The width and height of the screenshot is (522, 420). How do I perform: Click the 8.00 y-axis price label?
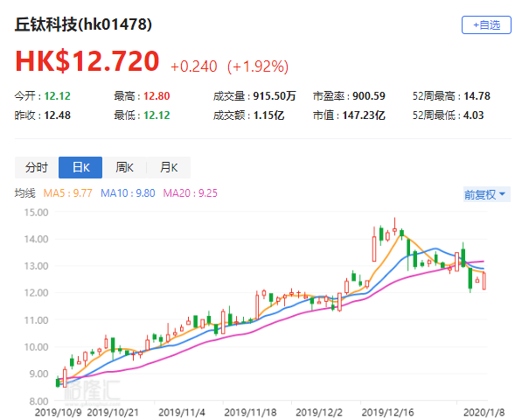click(x=38, y=401)
